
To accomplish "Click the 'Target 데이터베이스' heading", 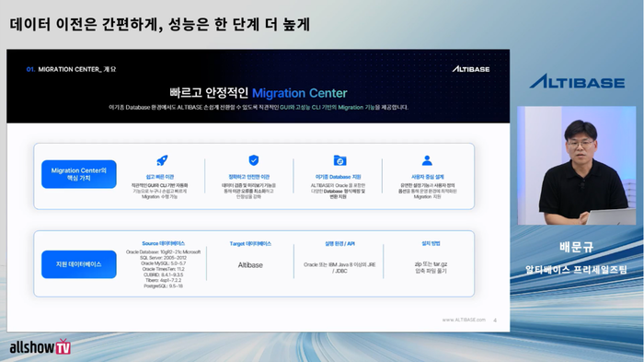I will pyautogui.click(x=250, y=243).
